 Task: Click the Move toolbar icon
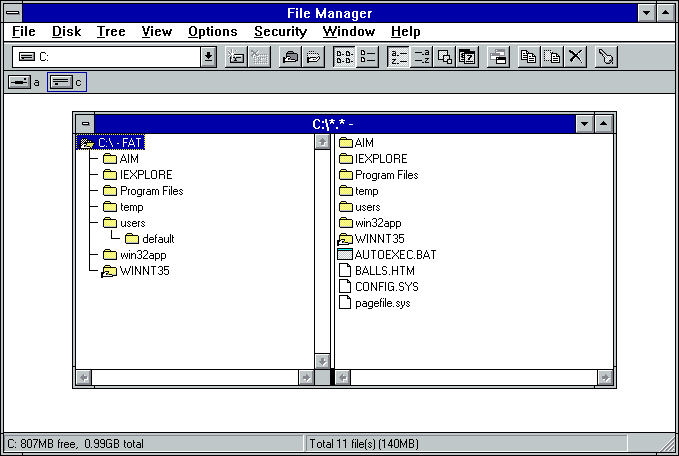[552, 57]
